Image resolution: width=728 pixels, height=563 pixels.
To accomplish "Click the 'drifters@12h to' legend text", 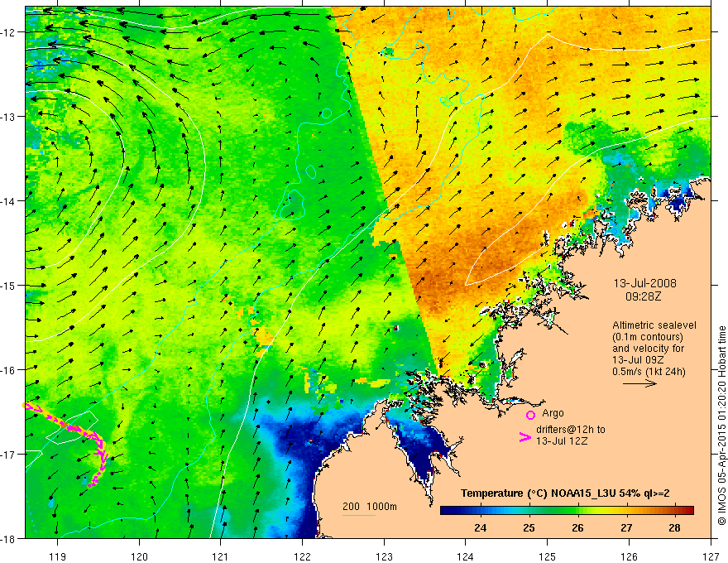I will click(571, 430).
